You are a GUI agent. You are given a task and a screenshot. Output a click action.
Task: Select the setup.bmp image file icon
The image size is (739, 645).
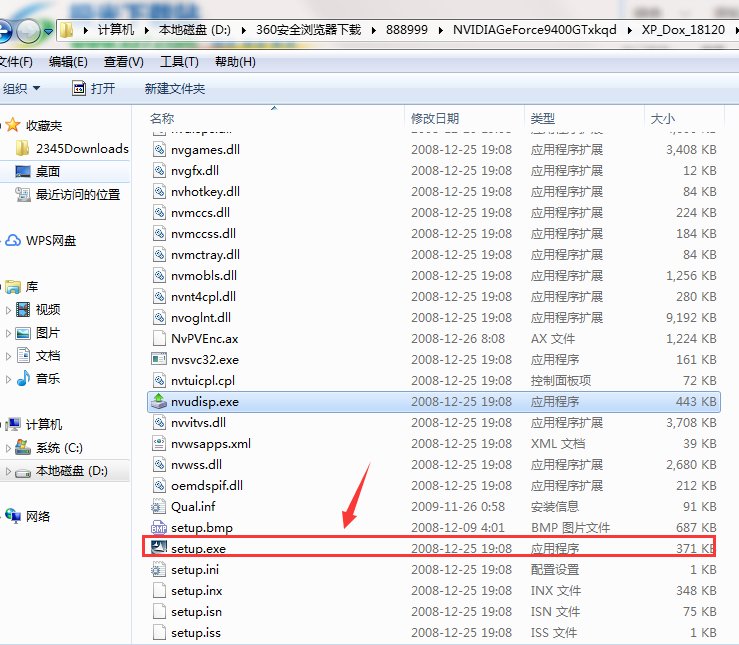coord(159,527)
